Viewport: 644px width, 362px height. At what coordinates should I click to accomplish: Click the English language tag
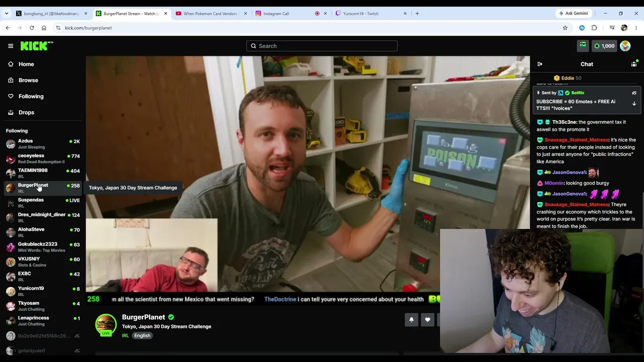142,335
